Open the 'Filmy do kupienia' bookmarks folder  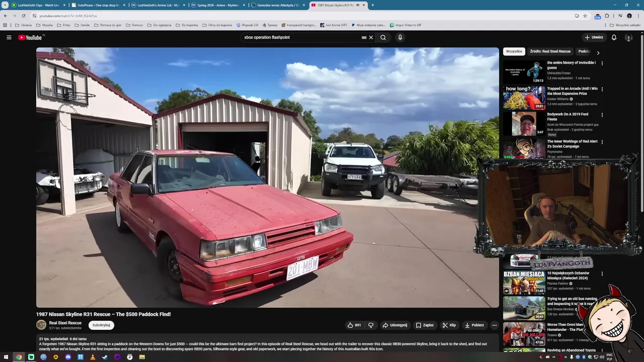tap(217, 25)
